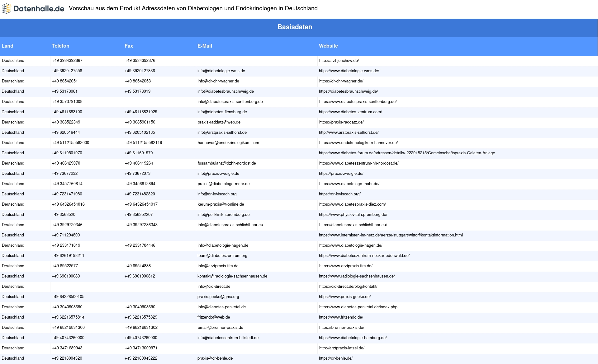Click praxis@dr-behle.de email
598x364 pixels.
pos(215,358)
